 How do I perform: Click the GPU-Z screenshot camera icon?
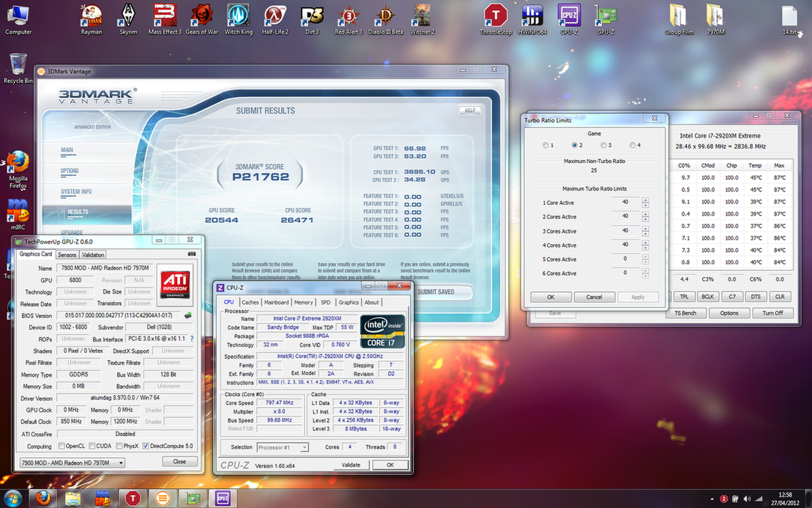pos(191,254)
